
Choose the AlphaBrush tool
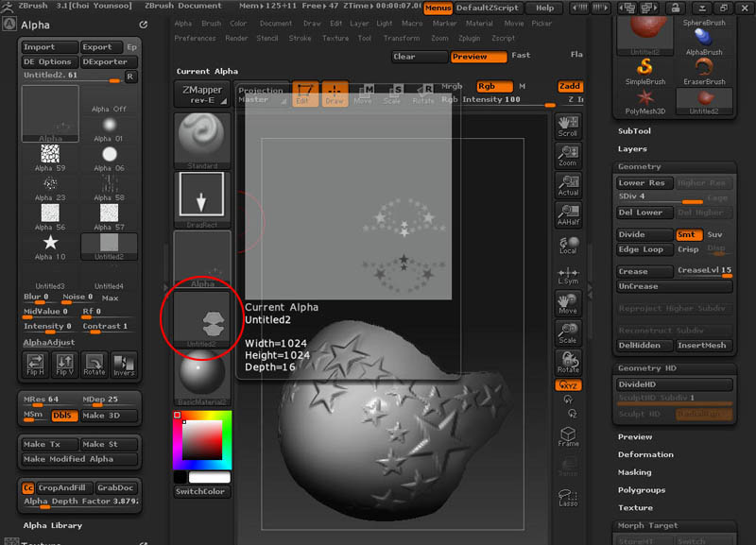pos(704,42)
